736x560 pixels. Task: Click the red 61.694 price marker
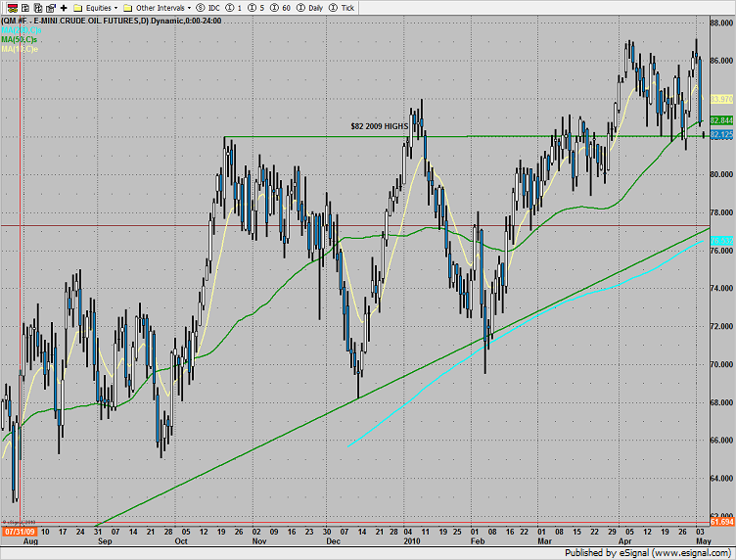tap(721, 522)
